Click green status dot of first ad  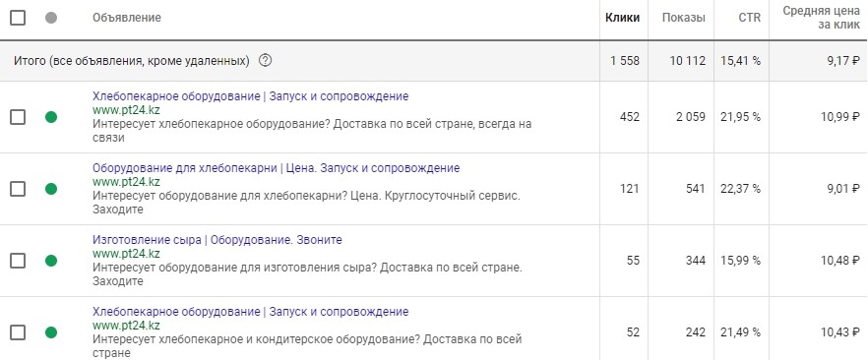(x=51, y=117)
